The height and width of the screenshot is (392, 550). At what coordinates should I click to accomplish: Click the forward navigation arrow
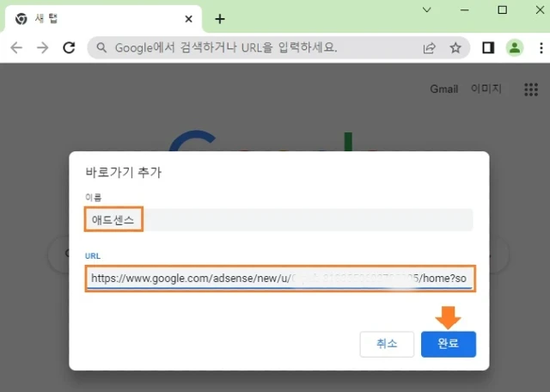coord(43,48)
